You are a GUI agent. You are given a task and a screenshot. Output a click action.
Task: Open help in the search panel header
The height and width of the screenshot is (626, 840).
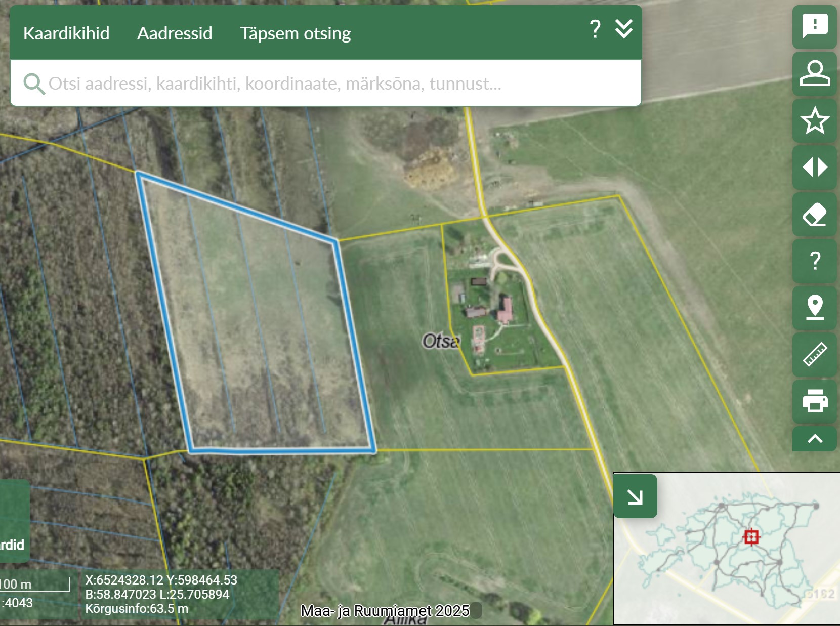[x=595, y=30]
